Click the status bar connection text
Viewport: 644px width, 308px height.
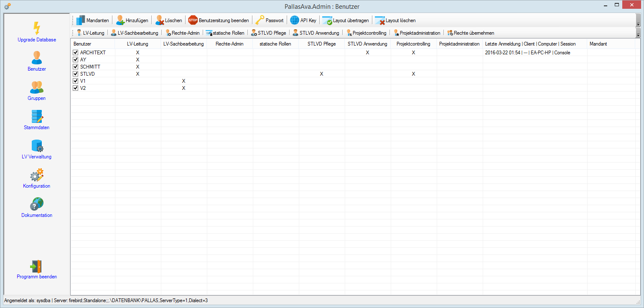coord(106,300)
